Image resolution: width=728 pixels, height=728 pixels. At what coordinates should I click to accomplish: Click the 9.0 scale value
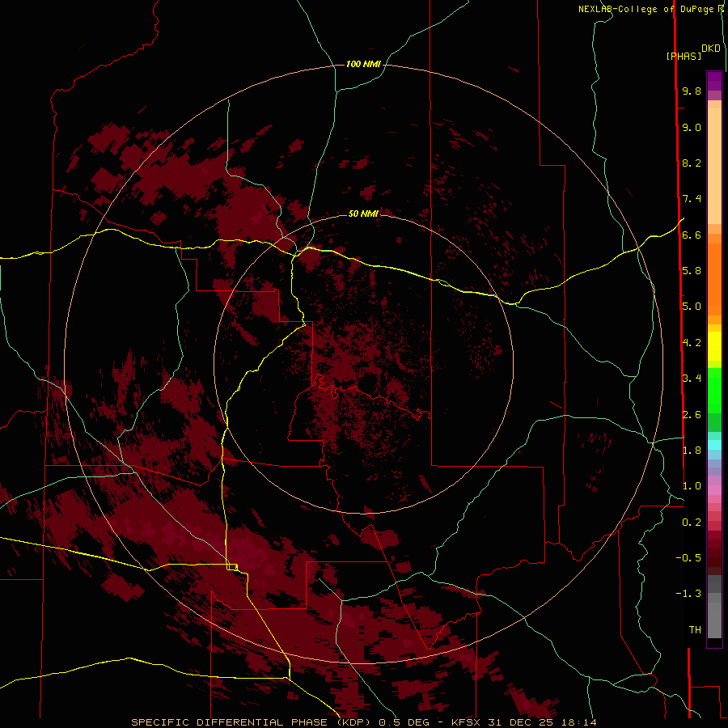[692, 128]
